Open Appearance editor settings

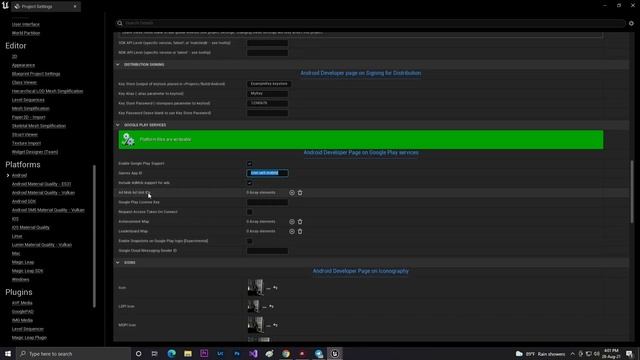pyautogui.click(x=23, y=65)
